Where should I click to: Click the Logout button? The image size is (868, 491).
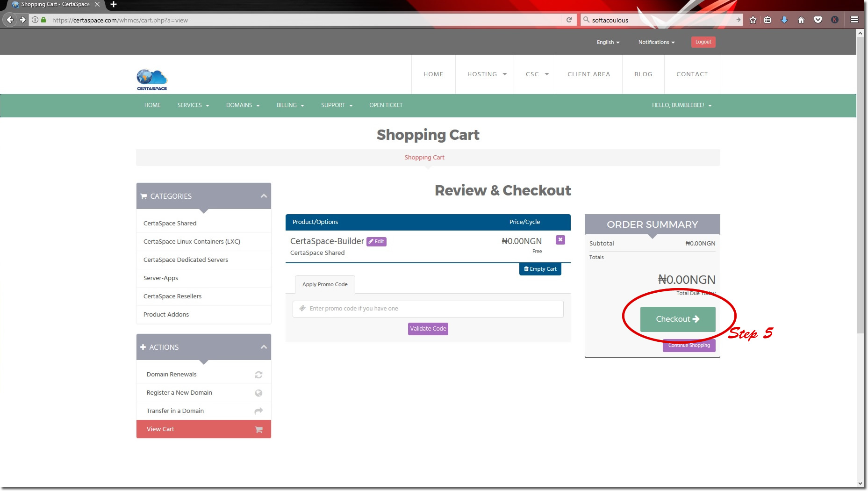(x=703, y=42)
